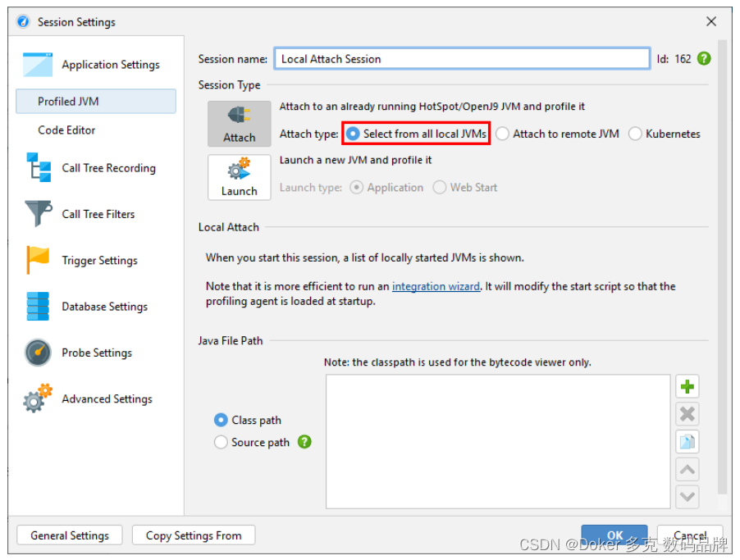740x560 pixels.
Task: Select the Attach session type icon
Action: (239, 124)
